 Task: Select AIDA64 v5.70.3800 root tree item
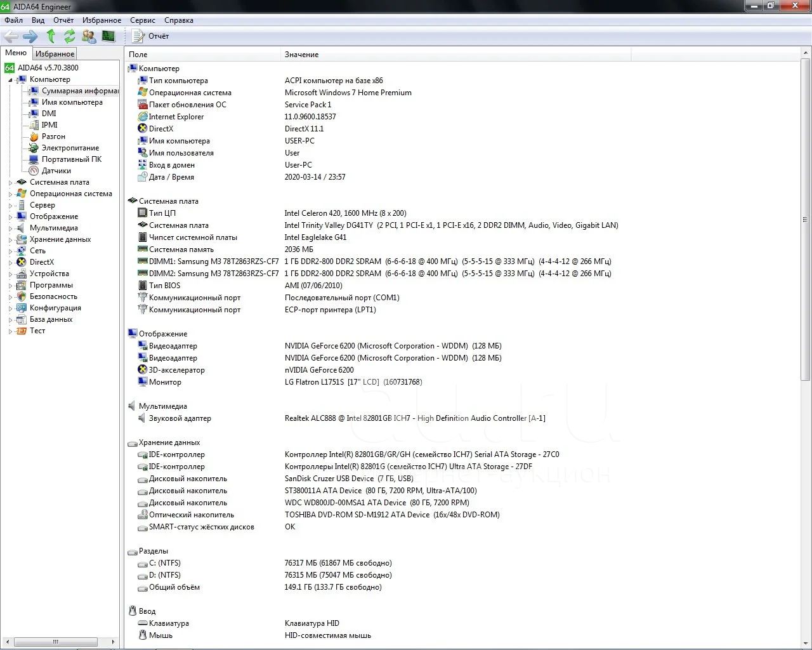pyautogui.click(x=48, y=68)
